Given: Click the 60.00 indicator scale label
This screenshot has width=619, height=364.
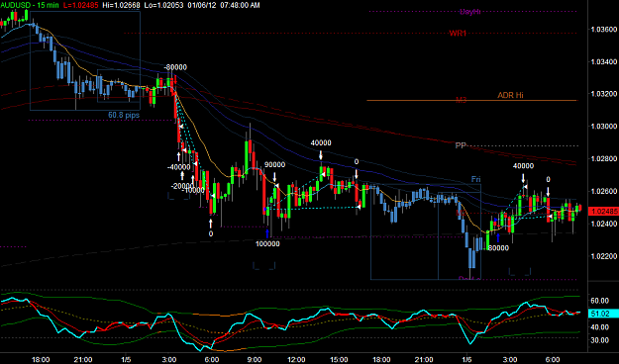Looking at the screenshot, I should (599, 301).
